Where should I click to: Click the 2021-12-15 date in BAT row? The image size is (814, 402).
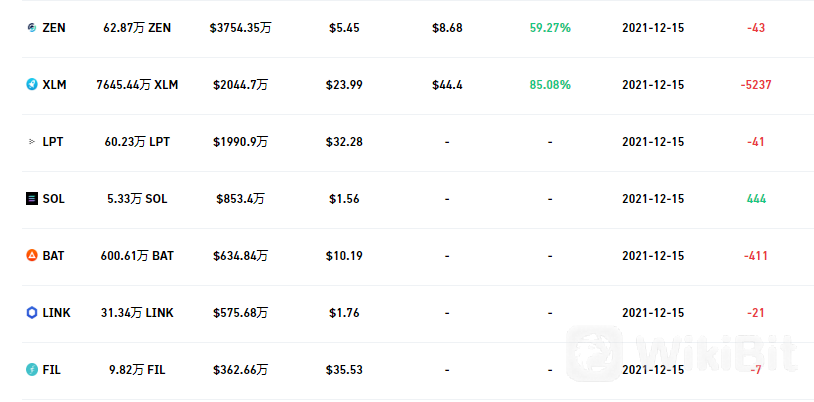[653, 256]
